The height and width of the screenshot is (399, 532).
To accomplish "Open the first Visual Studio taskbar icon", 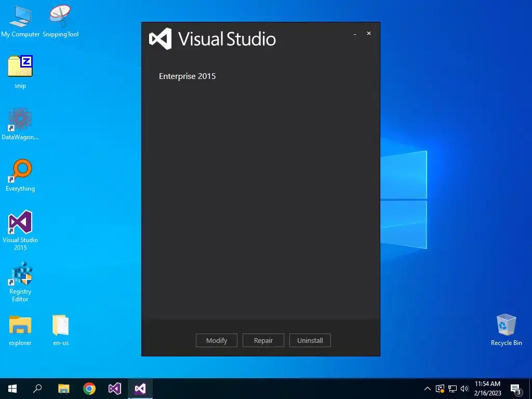I will pyautogui.click(x=115, y=389).
